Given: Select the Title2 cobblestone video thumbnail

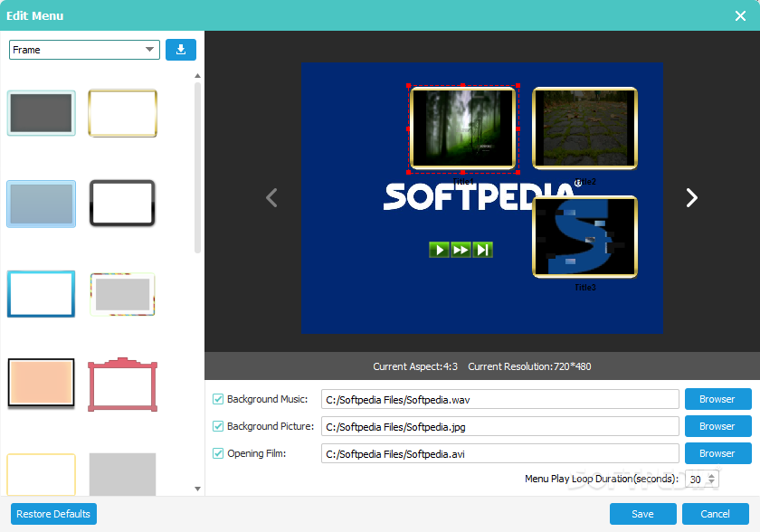Looking at the screenshot, I should coord(585,128).
